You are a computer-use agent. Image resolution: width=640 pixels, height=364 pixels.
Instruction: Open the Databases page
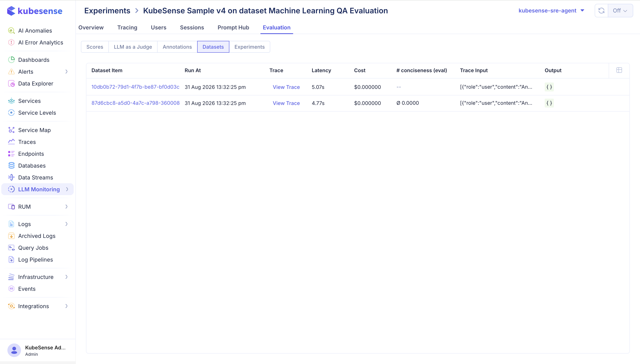(32, 165)
